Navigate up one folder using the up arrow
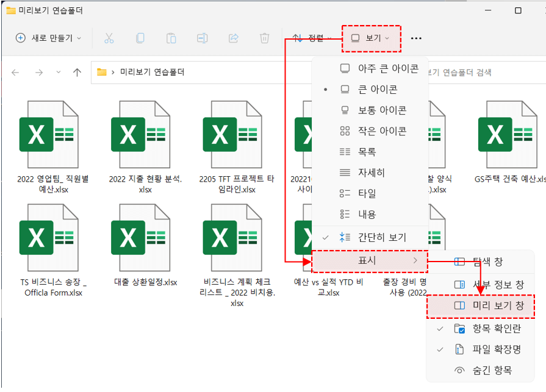This screenshot has width=546, height=392. (x=76, y=72)
